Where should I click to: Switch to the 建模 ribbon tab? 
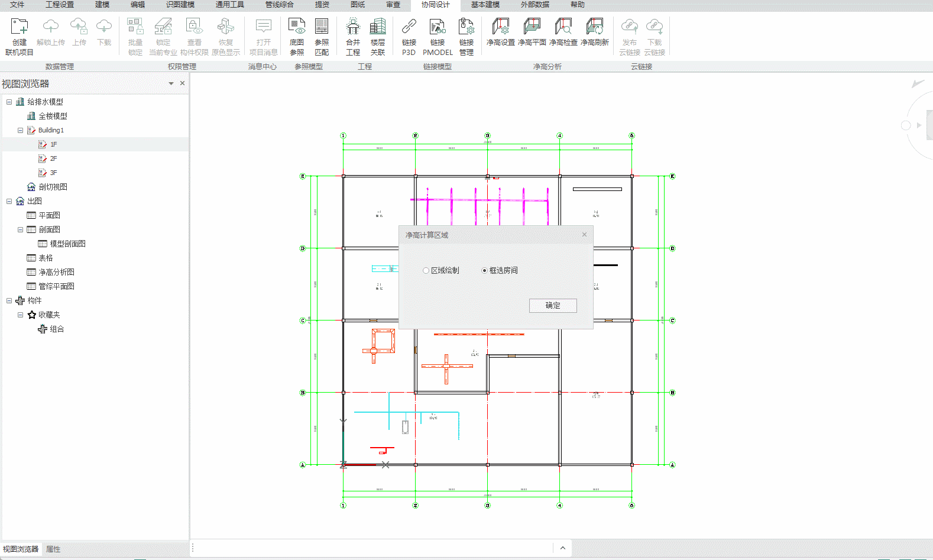point(102,5)
